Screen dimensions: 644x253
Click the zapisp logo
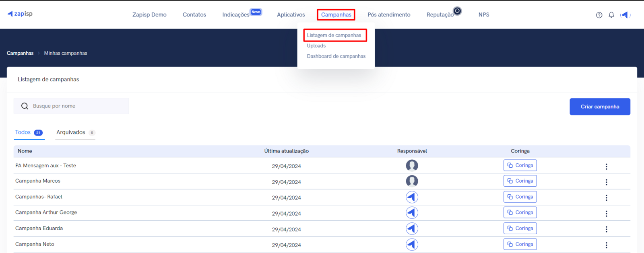coord(20,14)
